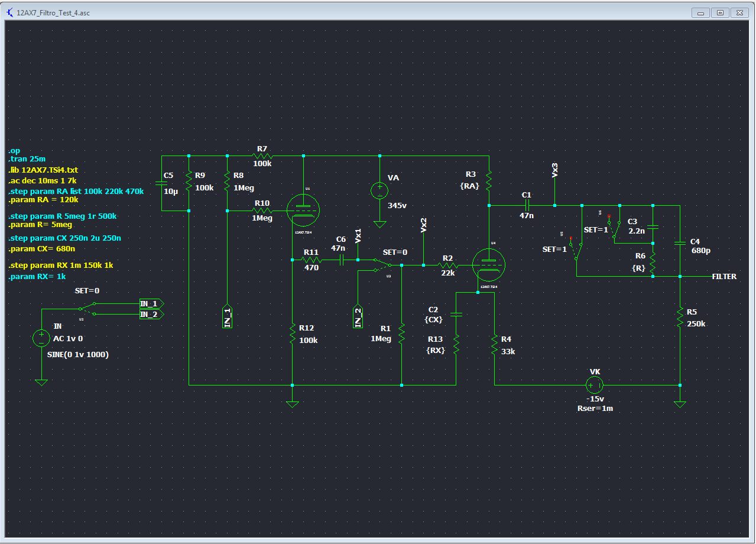Select the .lib 12AX7.TSi4.txt directive
This screenshot has width=756, height=544.
click(43, 170)
